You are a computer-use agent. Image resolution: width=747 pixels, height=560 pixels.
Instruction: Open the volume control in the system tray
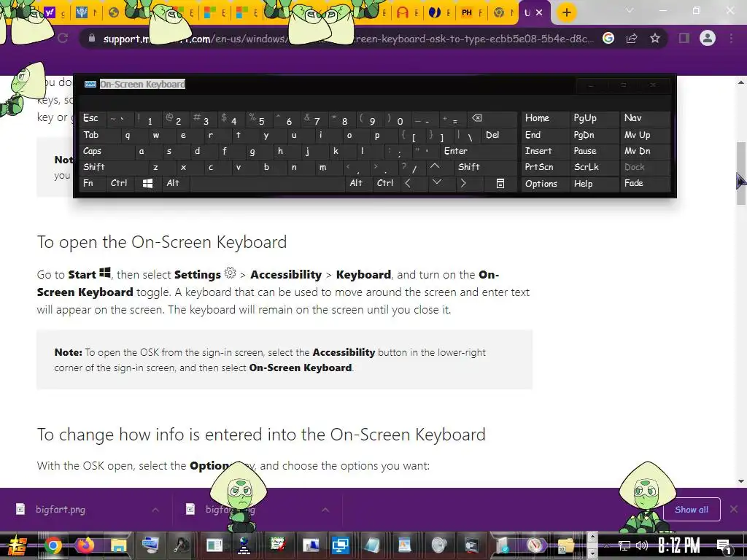(642, 545)
